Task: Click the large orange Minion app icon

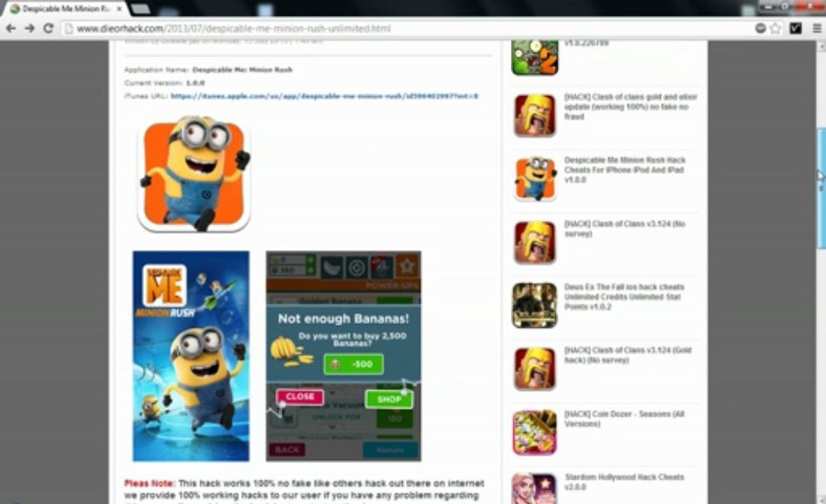Action: (194, 174)
